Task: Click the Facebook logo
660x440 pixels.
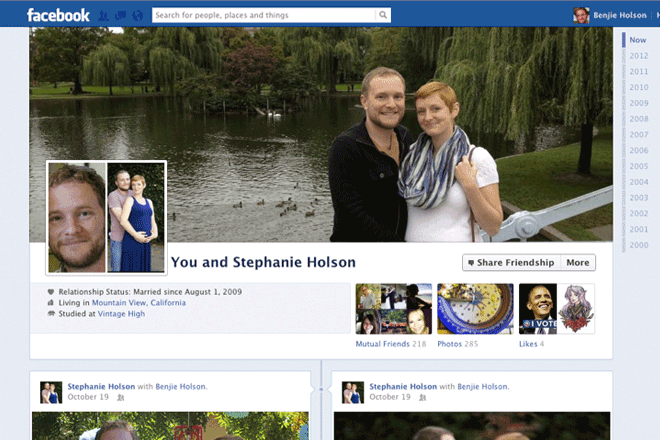Action: point(58,15)
